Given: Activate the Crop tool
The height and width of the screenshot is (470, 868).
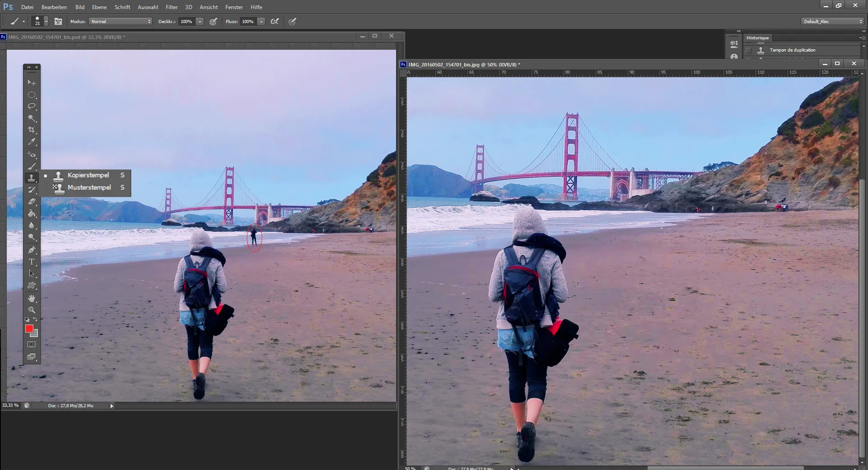Looking at the screenshot, I should [32, 130].
